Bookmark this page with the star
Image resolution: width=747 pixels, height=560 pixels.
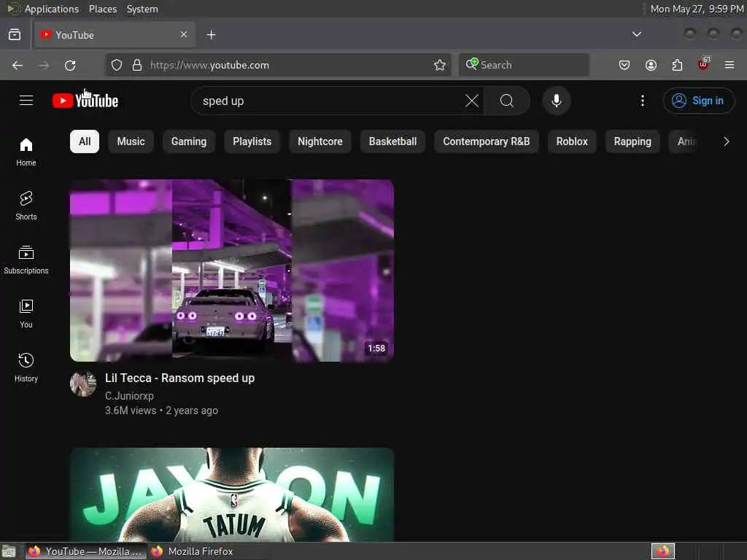point(440,65)
